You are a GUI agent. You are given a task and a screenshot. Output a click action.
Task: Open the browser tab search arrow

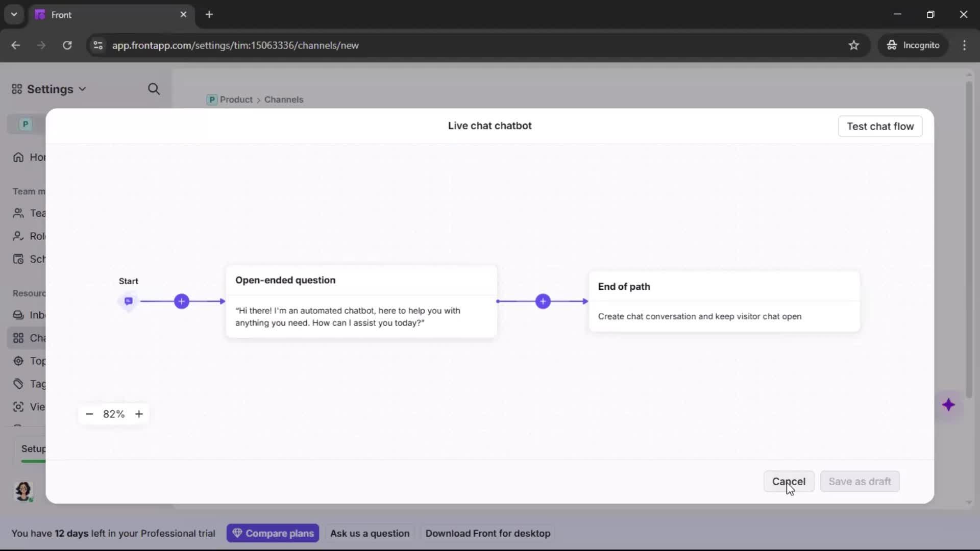[14, 14]
